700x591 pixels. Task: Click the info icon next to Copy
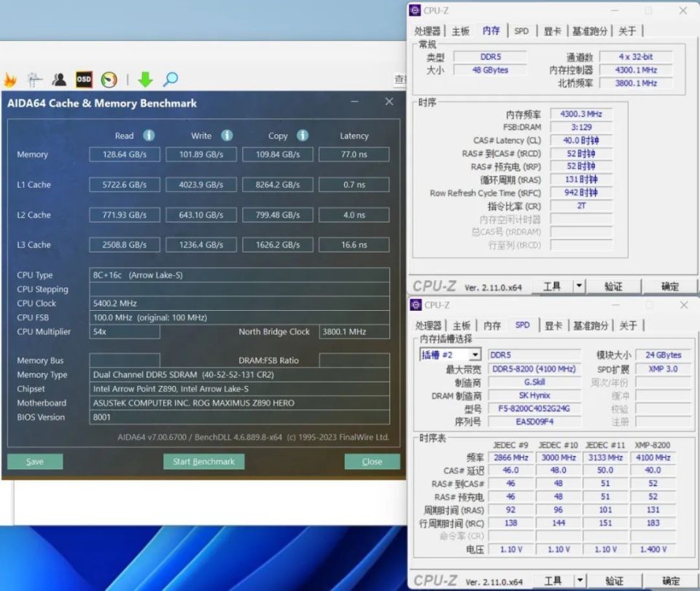[x=303, y=136]
